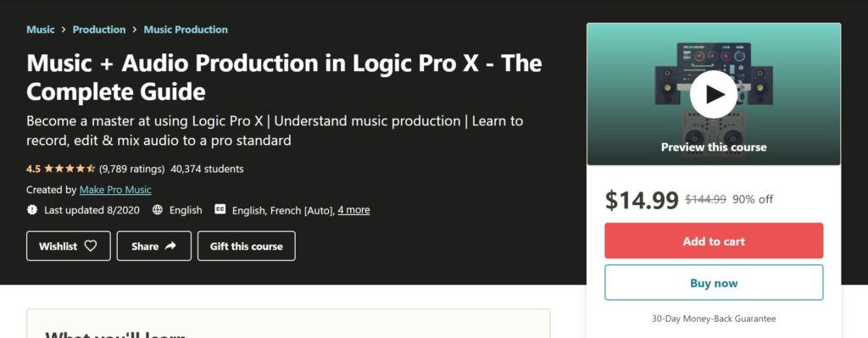Screen dimensions: 868x338
Task: Play the course preview video
Action: (713, 95)
